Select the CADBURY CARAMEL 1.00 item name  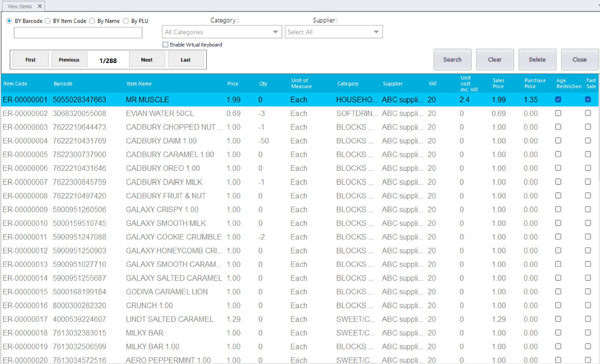pos(170,155)
